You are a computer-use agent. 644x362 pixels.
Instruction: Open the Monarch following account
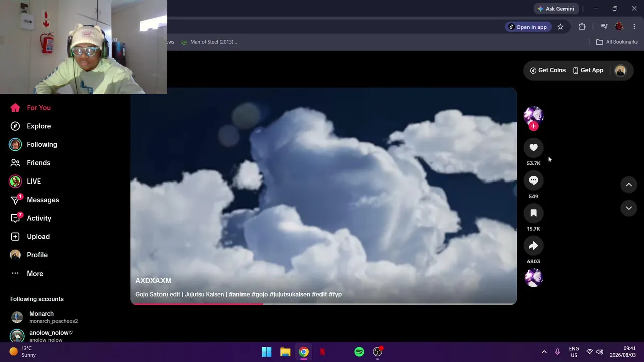click(x=44, y=317)
